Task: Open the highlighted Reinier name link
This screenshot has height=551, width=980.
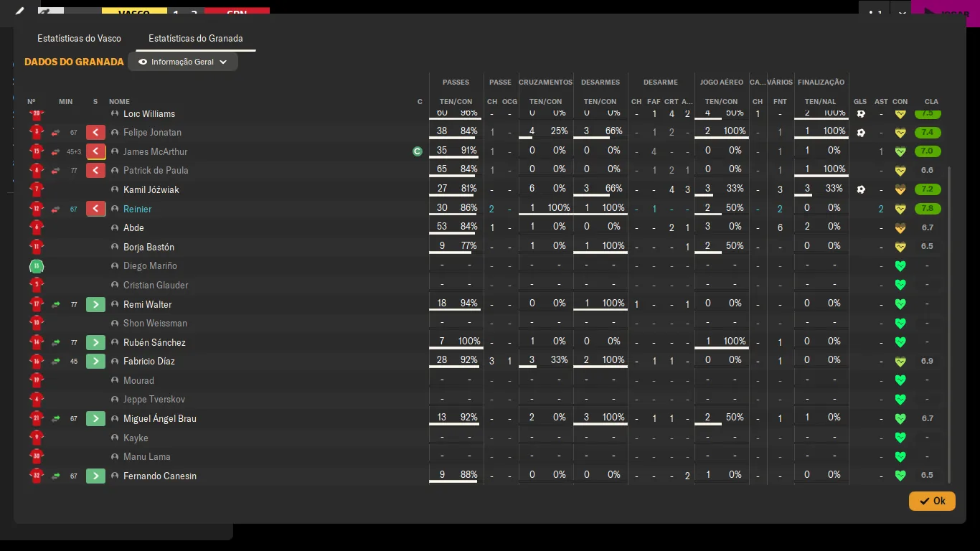Action: click(138, 209)
